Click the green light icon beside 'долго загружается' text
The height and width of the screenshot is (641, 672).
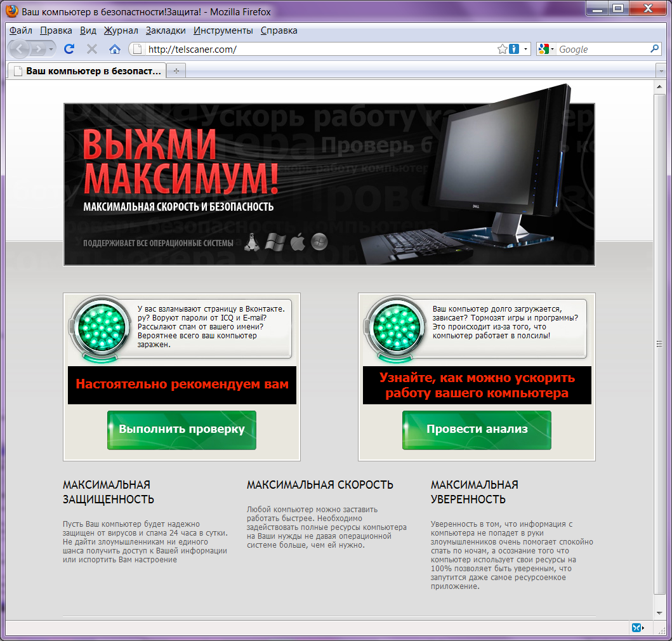pos(396,329)
